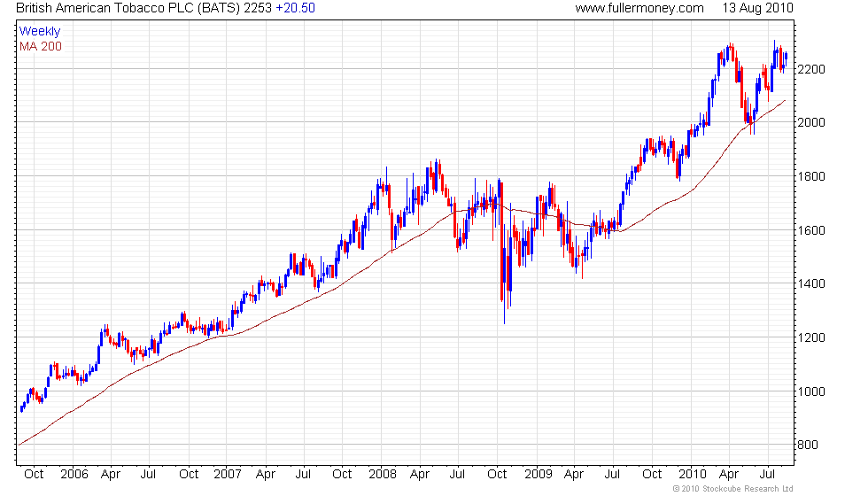Click the '2000' price axis label

tap(811, 122)
